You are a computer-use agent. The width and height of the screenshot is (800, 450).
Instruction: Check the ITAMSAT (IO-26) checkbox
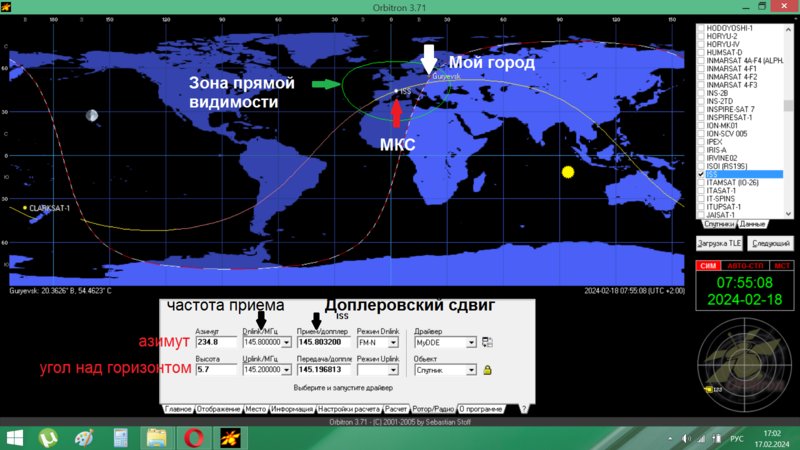coord(701,183)
